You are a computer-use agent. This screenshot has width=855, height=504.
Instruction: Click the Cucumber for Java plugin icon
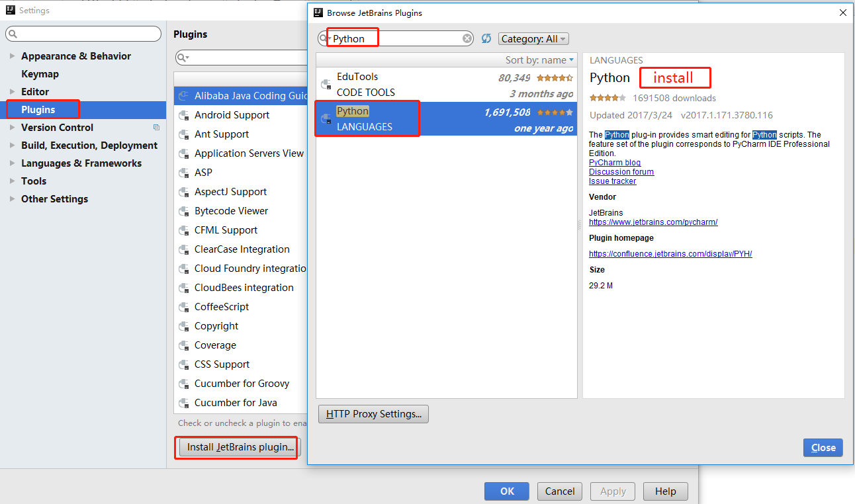[x=185, y=403]
